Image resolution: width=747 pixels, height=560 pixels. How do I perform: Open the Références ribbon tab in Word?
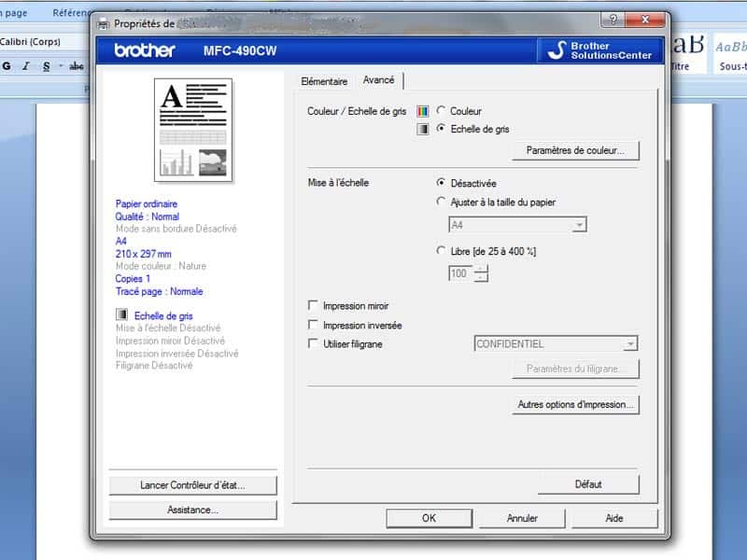pyautogui.click(x=72, y=13)
